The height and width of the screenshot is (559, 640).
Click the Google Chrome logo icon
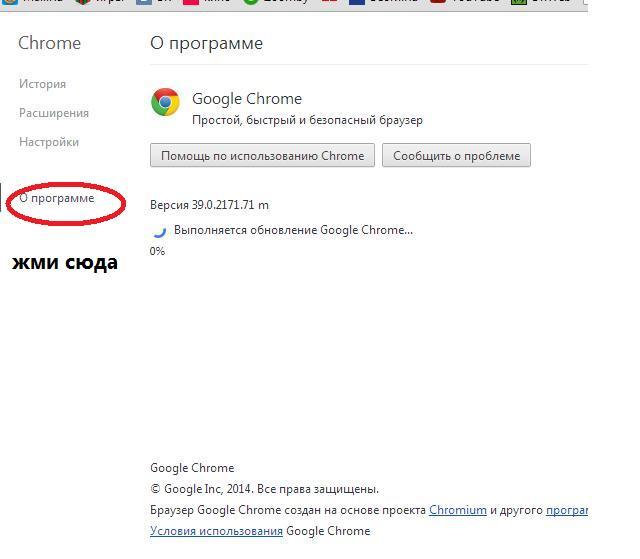[x=165, y=102]
